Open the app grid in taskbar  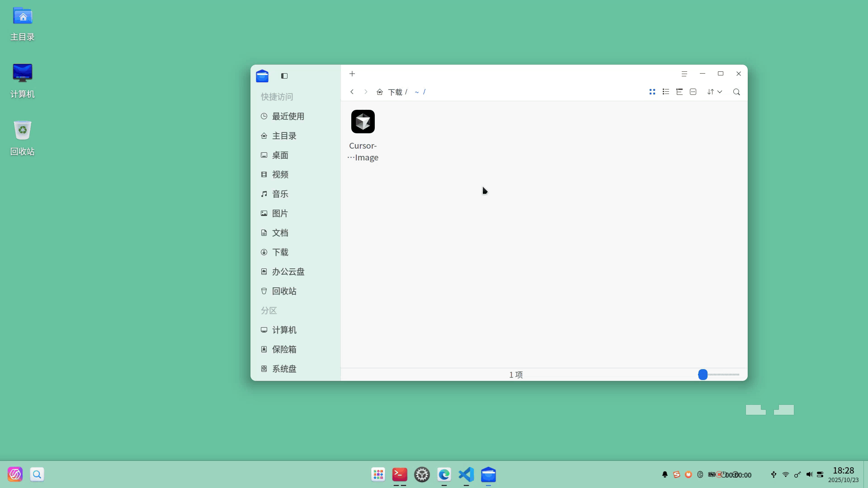click(x=378, y=474)
